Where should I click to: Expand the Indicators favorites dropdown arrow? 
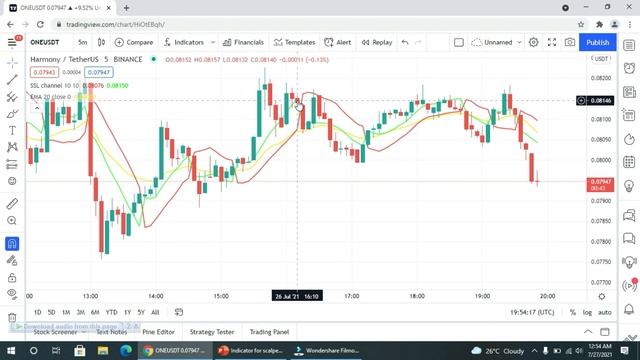point(213,42)
